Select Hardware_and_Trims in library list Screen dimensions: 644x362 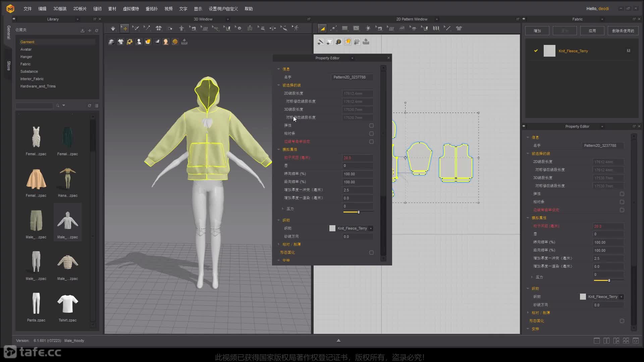[x=38, y=86]
